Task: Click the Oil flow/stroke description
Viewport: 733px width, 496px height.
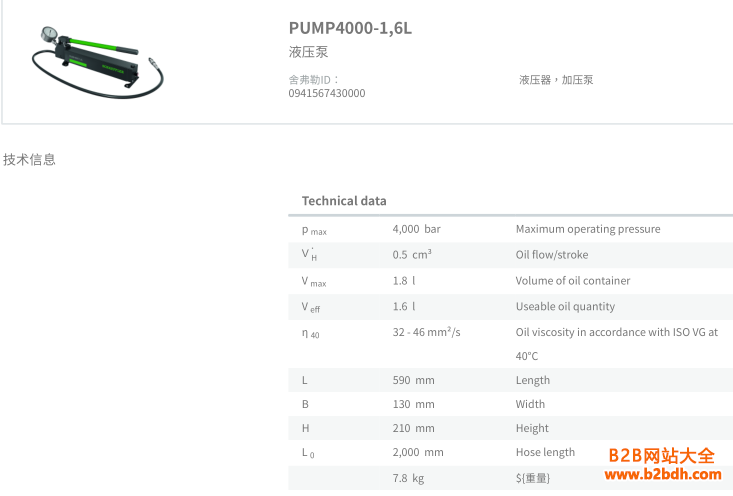Action: point(552,255)
